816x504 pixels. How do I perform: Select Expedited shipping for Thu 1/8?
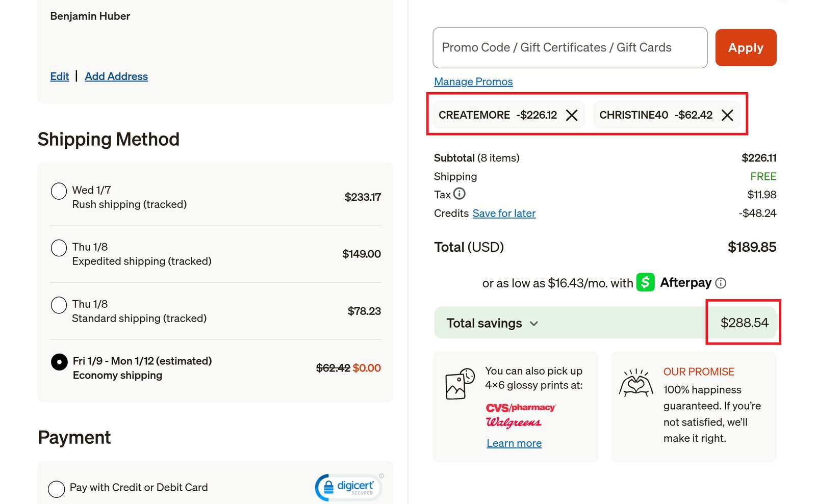59,248
